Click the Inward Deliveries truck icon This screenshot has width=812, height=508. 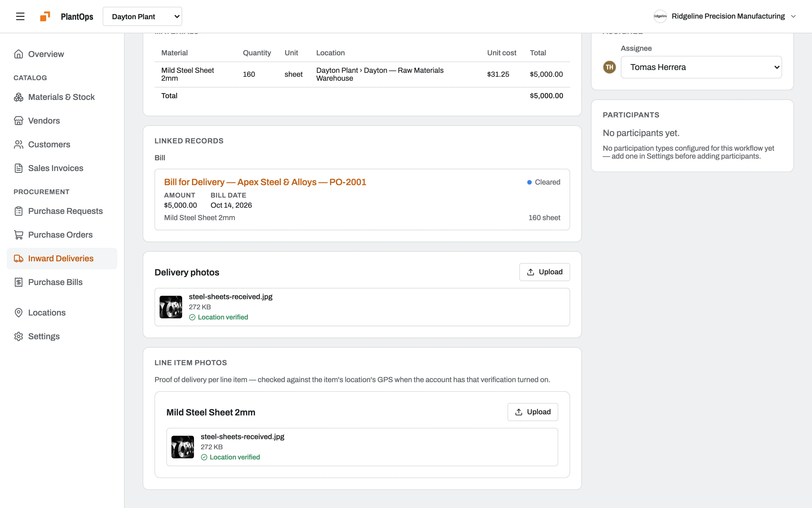(18, 258)
